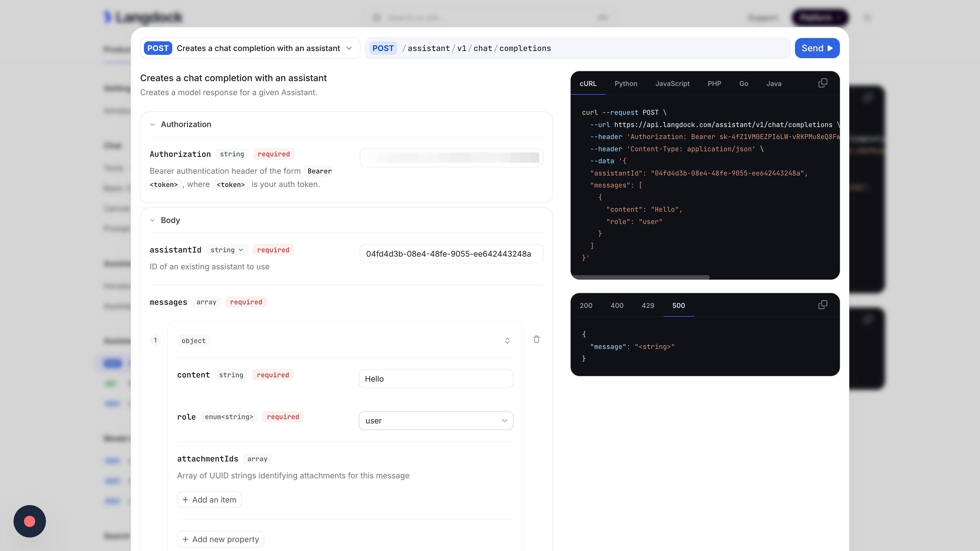Click the plus icon to add new property

[x=185, y=539]
